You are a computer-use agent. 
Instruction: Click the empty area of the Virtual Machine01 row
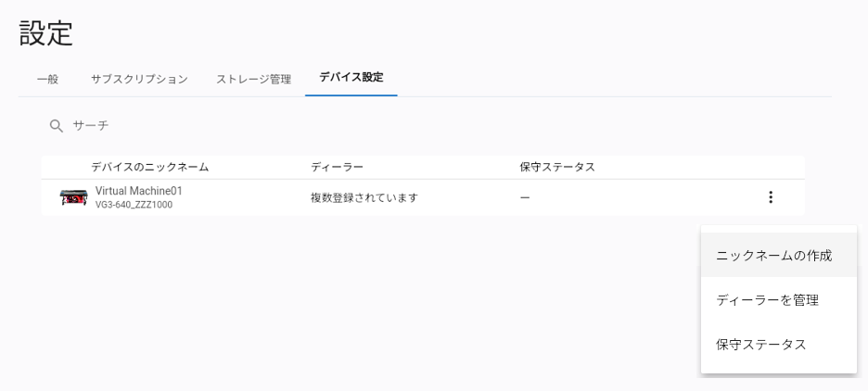tap(642, 197)
